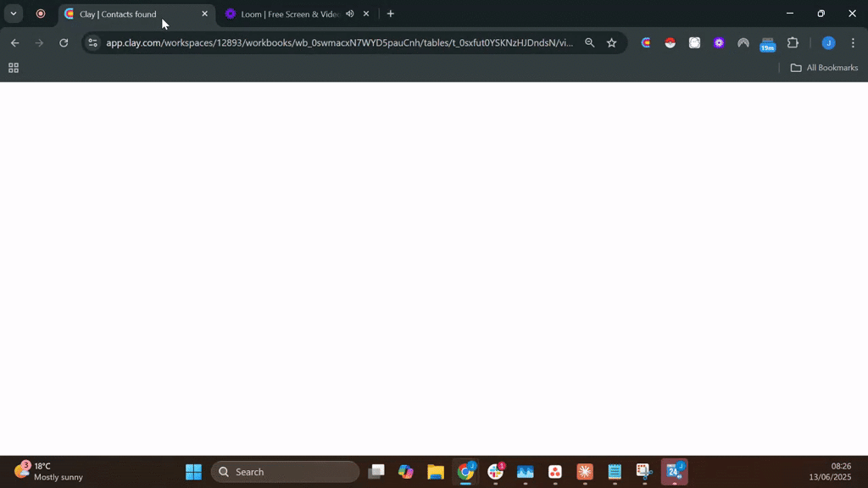Open the Windows Start menu
This screenshot has width=868, height=488.
click(193, 472)
